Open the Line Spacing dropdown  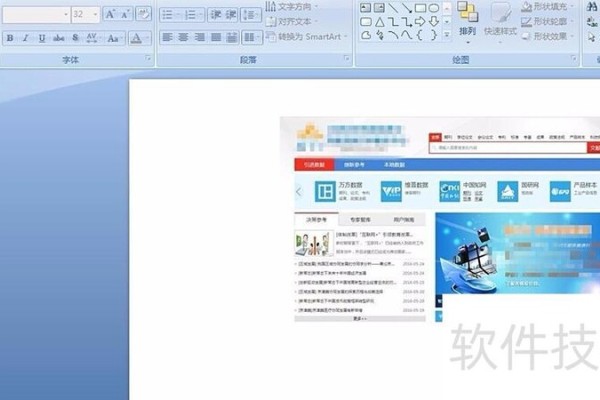pos(251,15)
